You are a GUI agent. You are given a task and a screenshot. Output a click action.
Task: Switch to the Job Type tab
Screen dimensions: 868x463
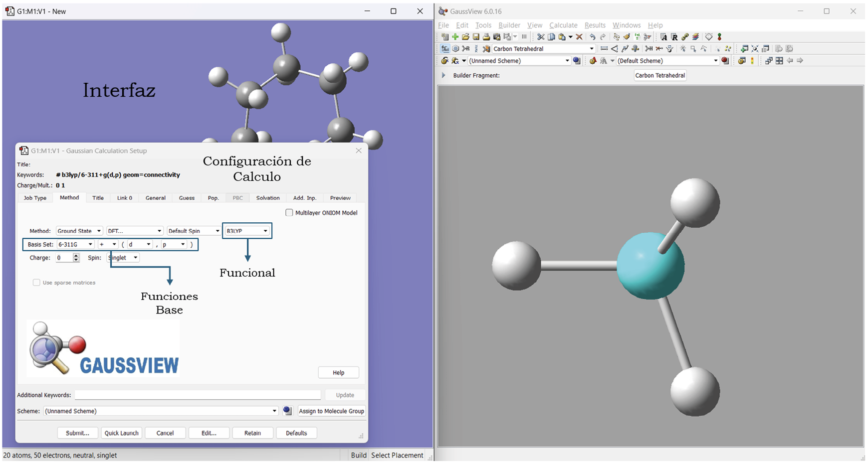(x=35, y=198)
